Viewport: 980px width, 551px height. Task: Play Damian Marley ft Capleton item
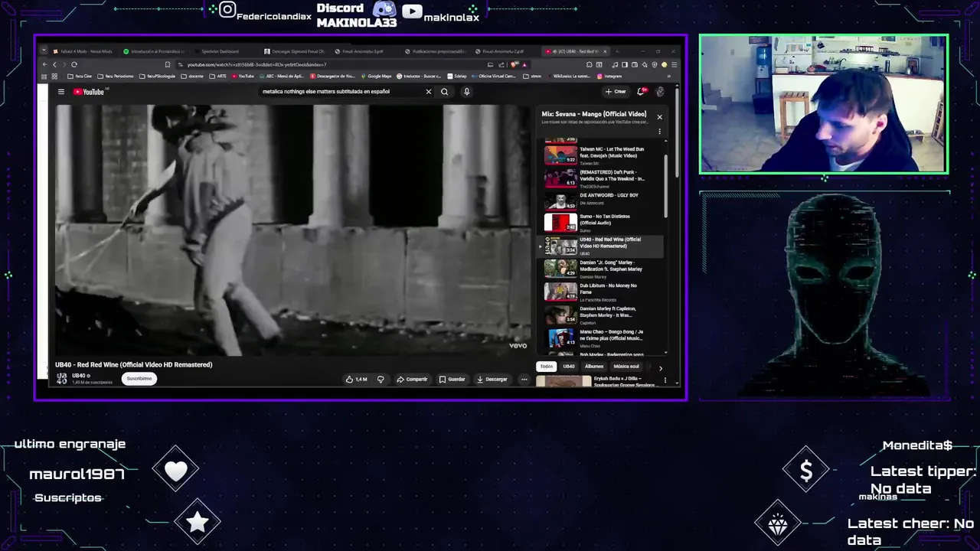point(601,315)
